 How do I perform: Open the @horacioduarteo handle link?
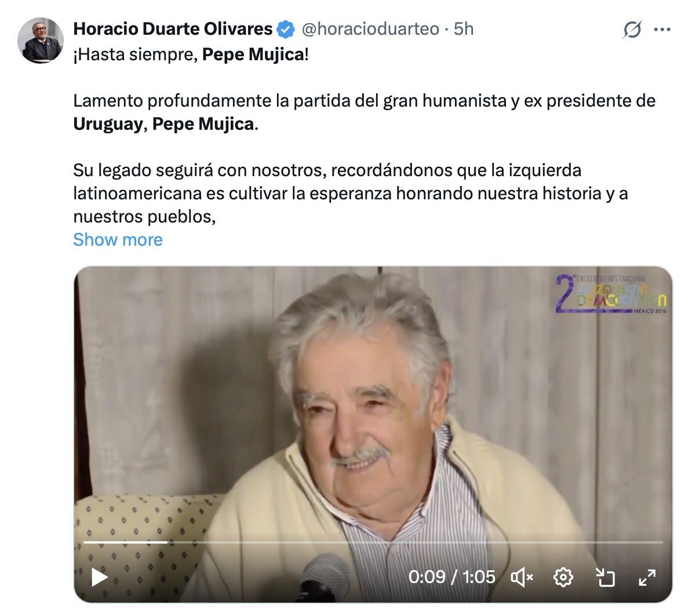pyautogui.click(x=370, y=29)
